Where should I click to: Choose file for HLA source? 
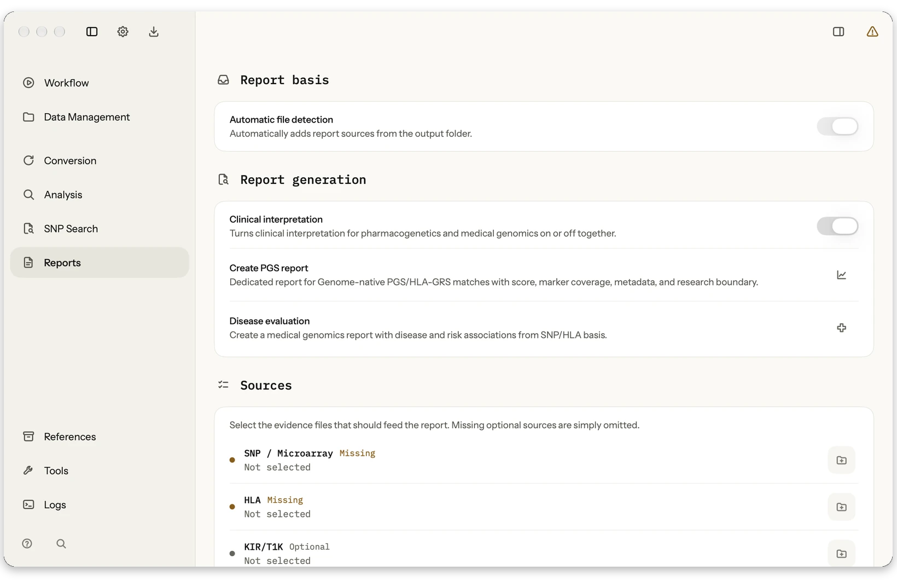841,507
